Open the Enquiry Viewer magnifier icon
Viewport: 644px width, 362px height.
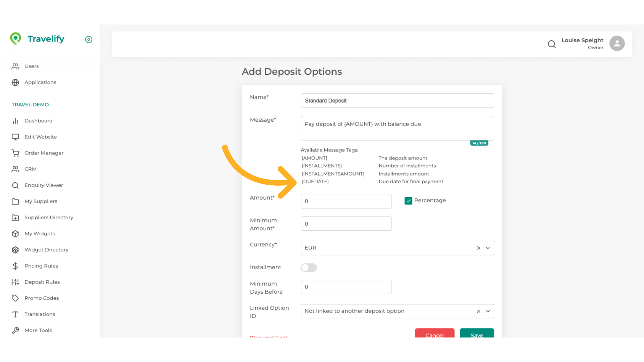point(15,185)
